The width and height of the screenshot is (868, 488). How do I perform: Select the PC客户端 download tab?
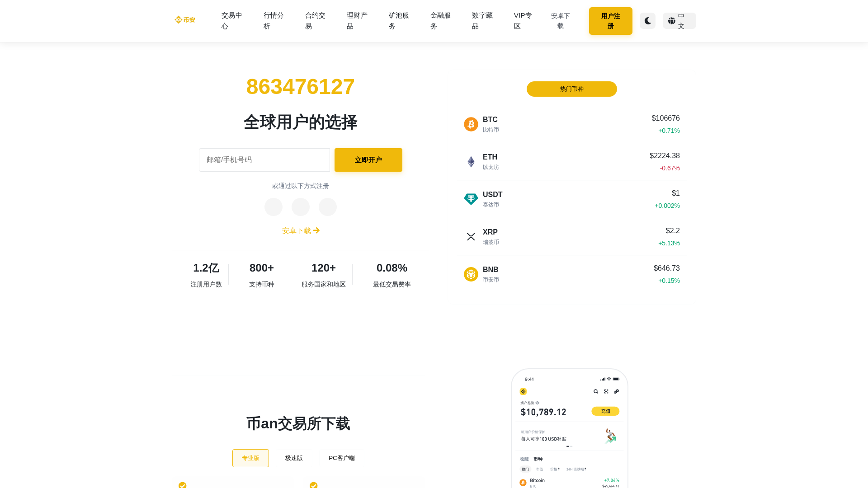click(342, 458)
